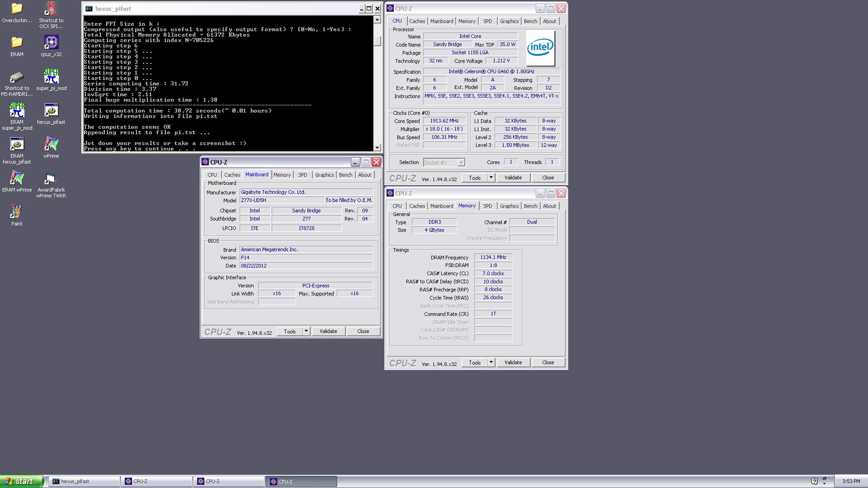
Task: Open Graphics tab in Mainboard window
Action: point(324,175)
